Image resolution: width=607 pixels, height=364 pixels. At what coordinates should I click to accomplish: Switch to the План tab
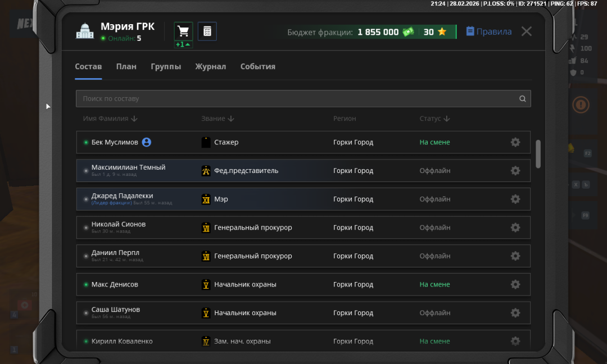pos(126,66)
